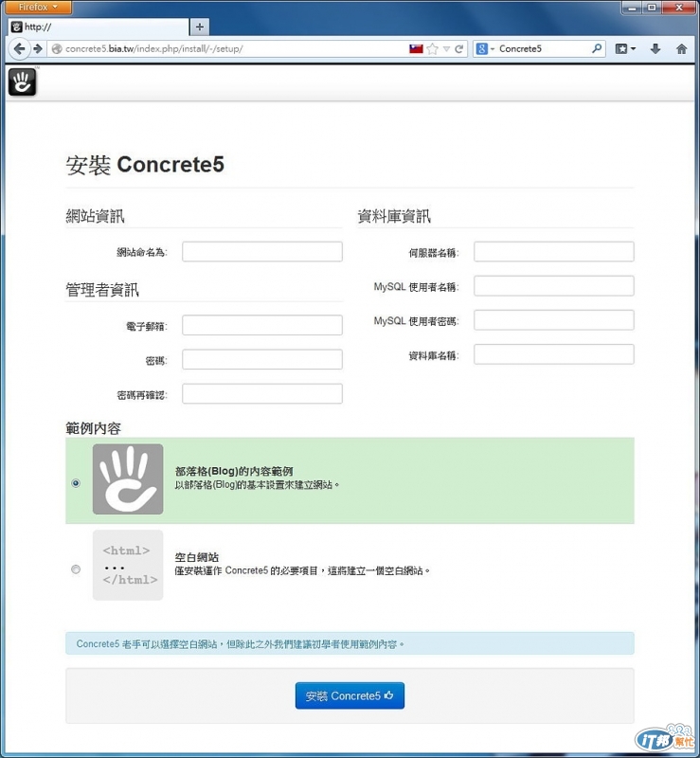The height and width of the screenshot is (758, 700).
Task: Click the forward navigation arrow
Action: 38,49
